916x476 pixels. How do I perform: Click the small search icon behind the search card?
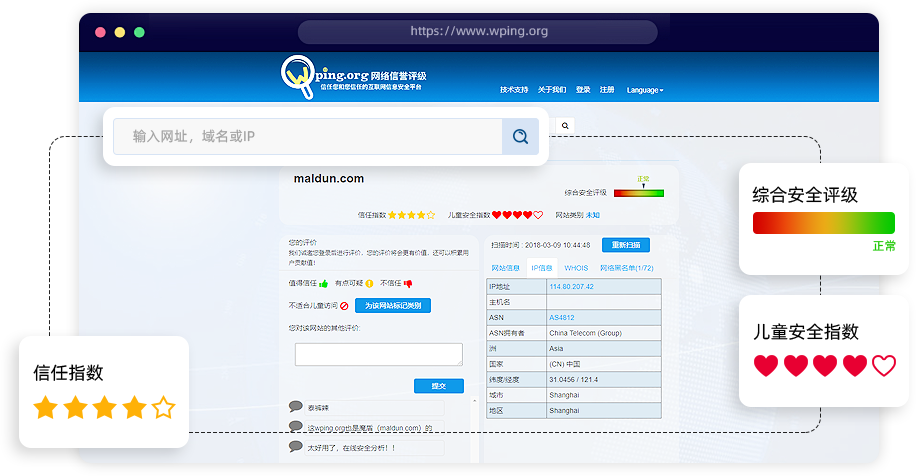[x=565, y=126]
